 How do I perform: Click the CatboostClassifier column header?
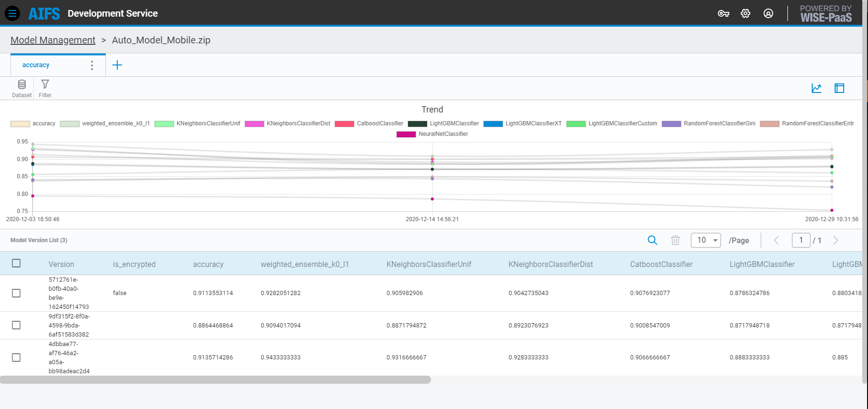click(x=662, y=264)
